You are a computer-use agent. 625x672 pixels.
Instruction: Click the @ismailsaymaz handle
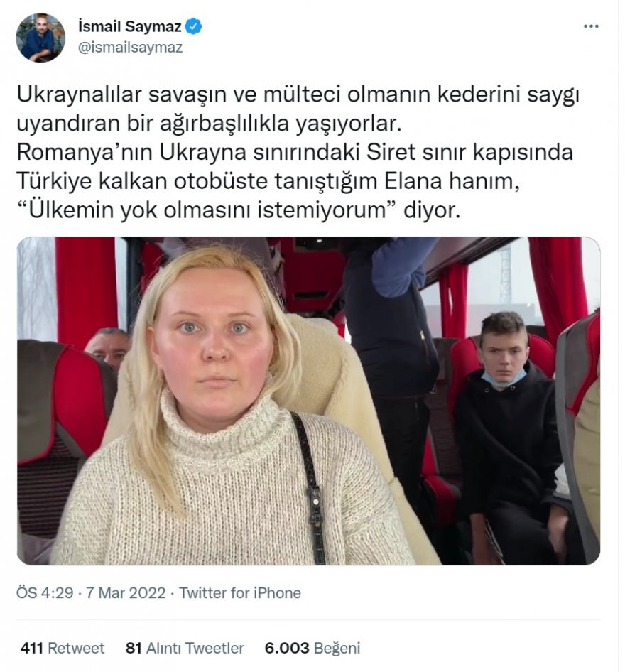coord(131,47)
